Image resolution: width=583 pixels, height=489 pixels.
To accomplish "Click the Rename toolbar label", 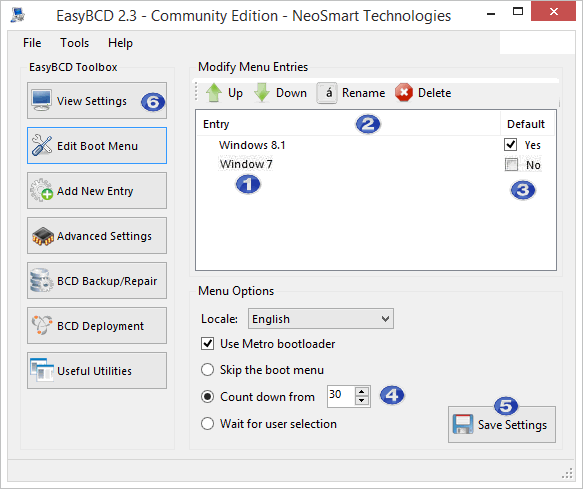I will [x=363, y=93].
